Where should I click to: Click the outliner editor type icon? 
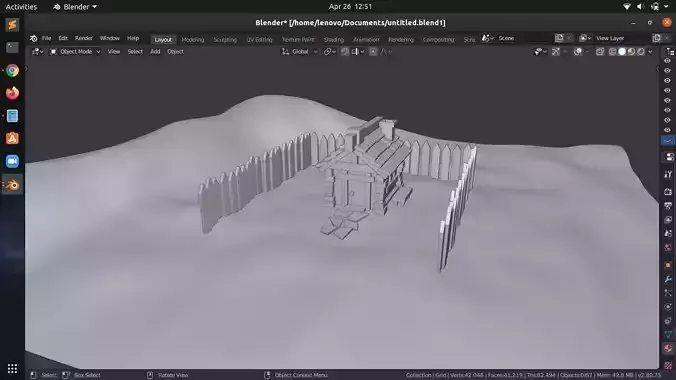tap(670, 52)
